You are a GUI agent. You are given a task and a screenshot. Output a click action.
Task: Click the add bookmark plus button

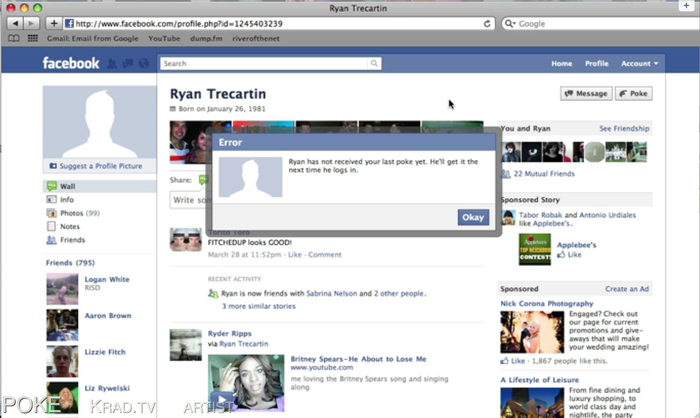[x=54, y=23]
